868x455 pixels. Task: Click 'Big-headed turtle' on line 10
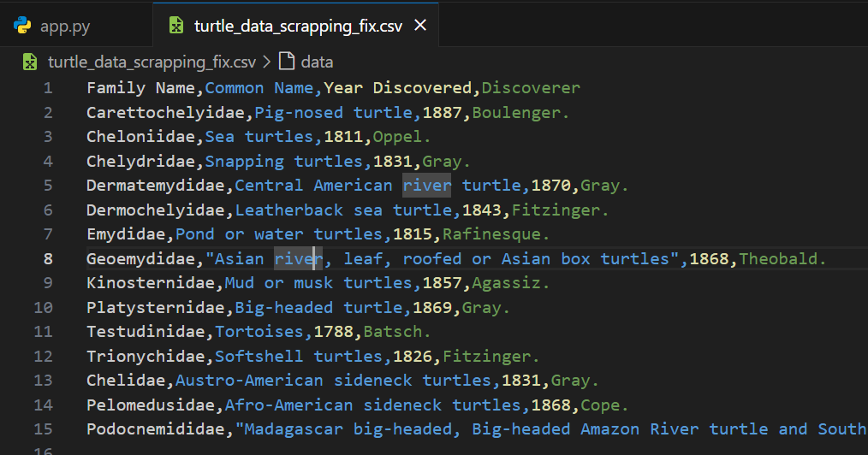[318, 307]
